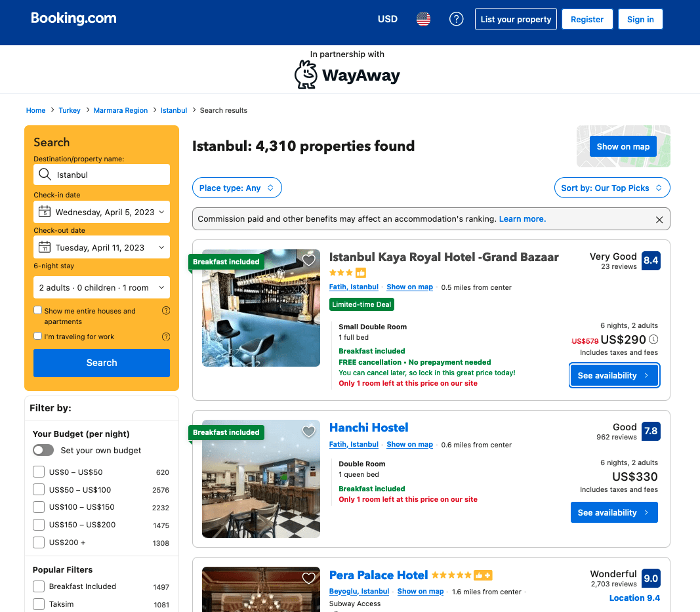The height and width of the screenshot is (612, 700).
Task: Favorite Pera Palace Hotel with heart icon
Action: pyautogui.click(x=309, y=578)
